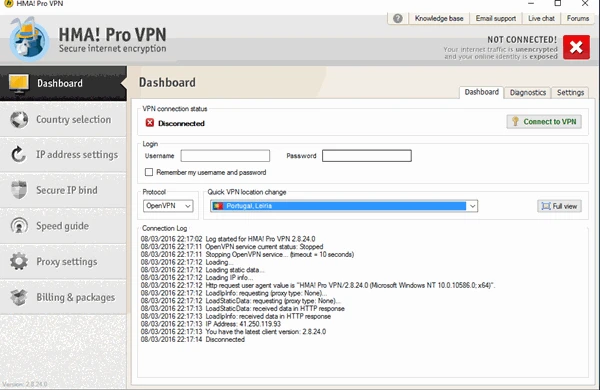Click the red Disconnected status icon
Image resolution: width=600 pixels, height=390 pixels.
pos(150,123)
